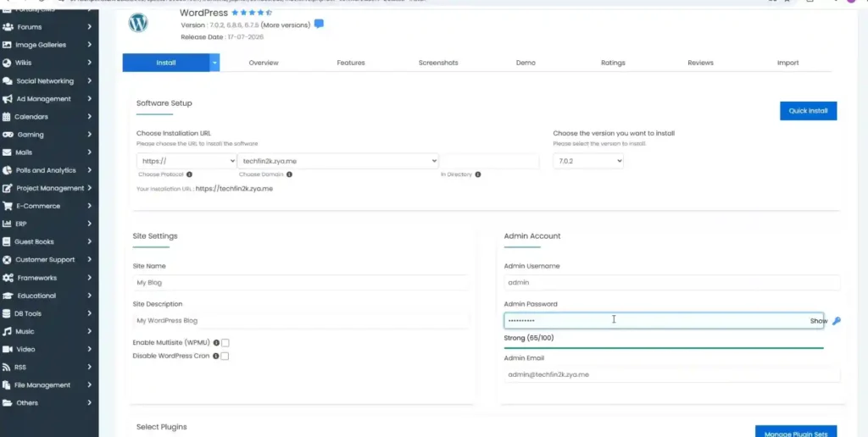This screenshot has height=437, width=868.
Task: Click info icon beside Enable Multisite
Action: pyautogui.click(x=216, y=343)
